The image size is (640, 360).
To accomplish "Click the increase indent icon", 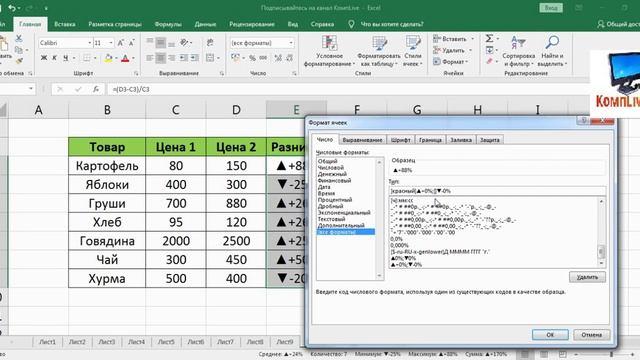I will [195, 58].
